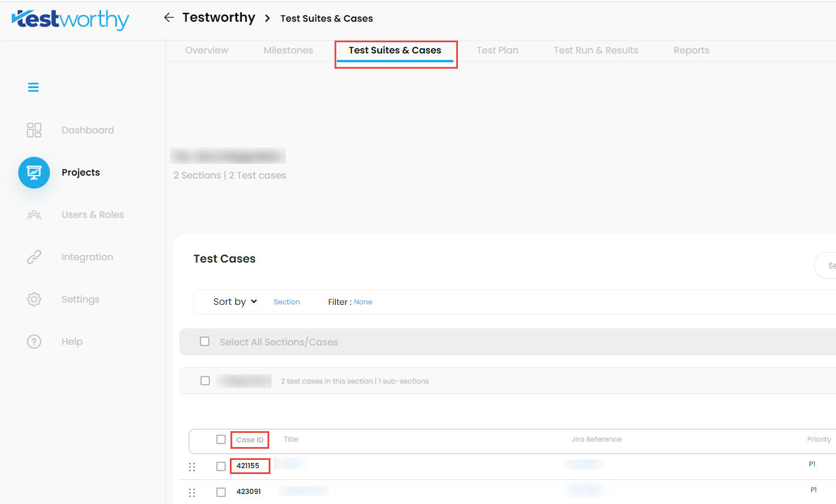Open the Reports tab

(x=691, y=50)
